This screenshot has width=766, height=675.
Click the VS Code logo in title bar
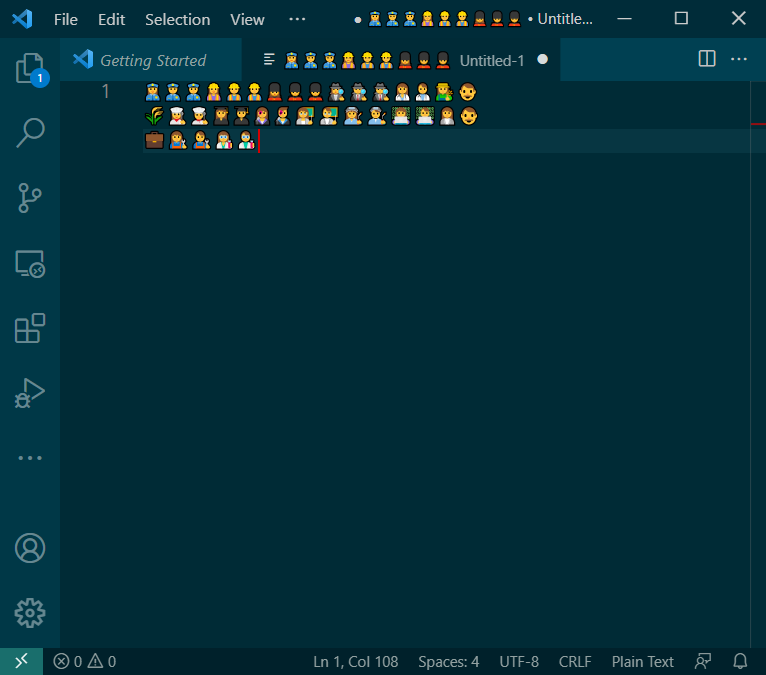point(22,19)
